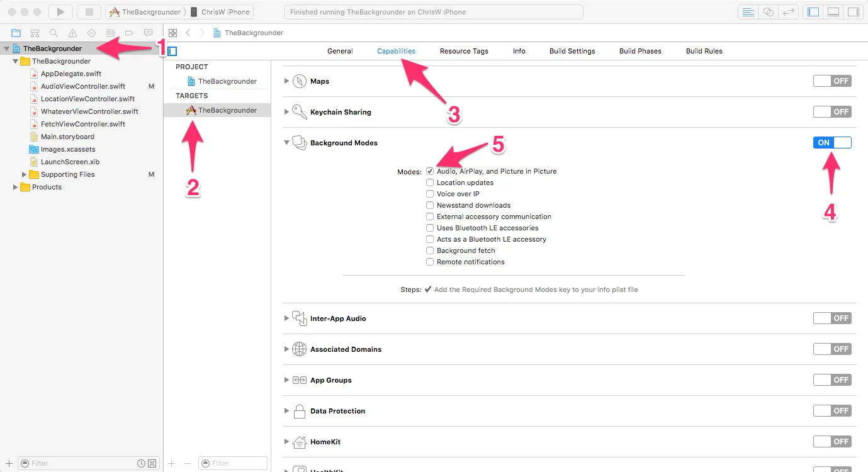Image resolution: width=868 pixels, height=472 pixels.
Task: Expand the Keychain Sharing section
Action: click(286, 112)
